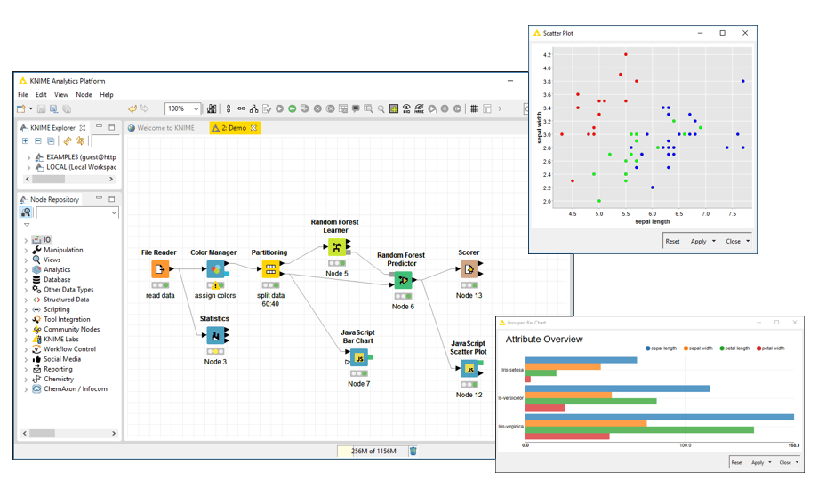Select the Partitioning node icon
The width and height of the screenshot is (818, 504).
click(x=271, y=269)
